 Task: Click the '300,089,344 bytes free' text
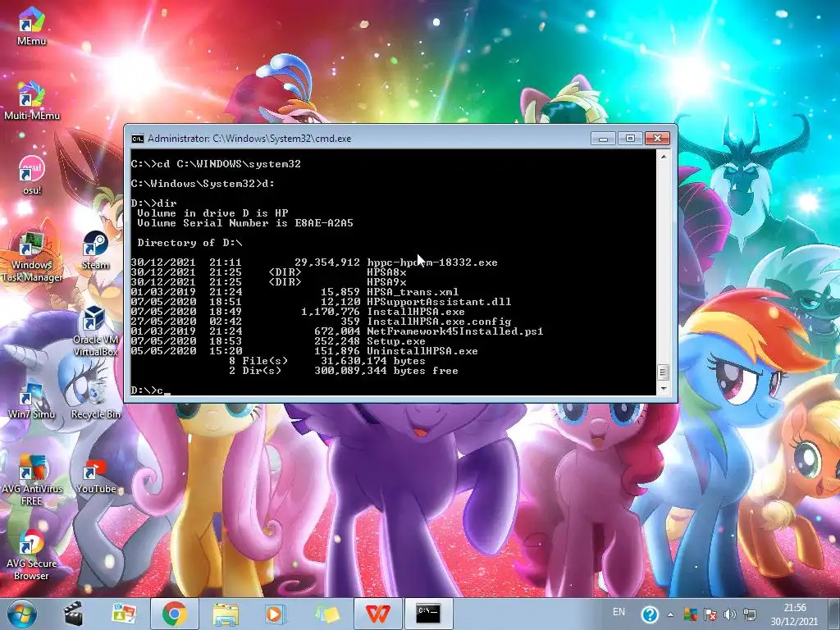point(386,371)
